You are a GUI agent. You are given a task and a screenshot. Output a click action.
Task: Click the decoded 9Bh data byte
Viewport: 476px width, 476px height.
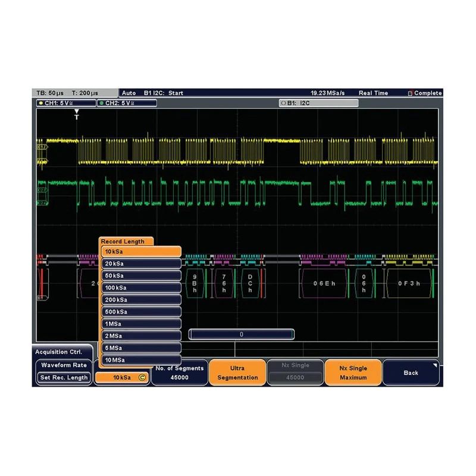[195, 283]
